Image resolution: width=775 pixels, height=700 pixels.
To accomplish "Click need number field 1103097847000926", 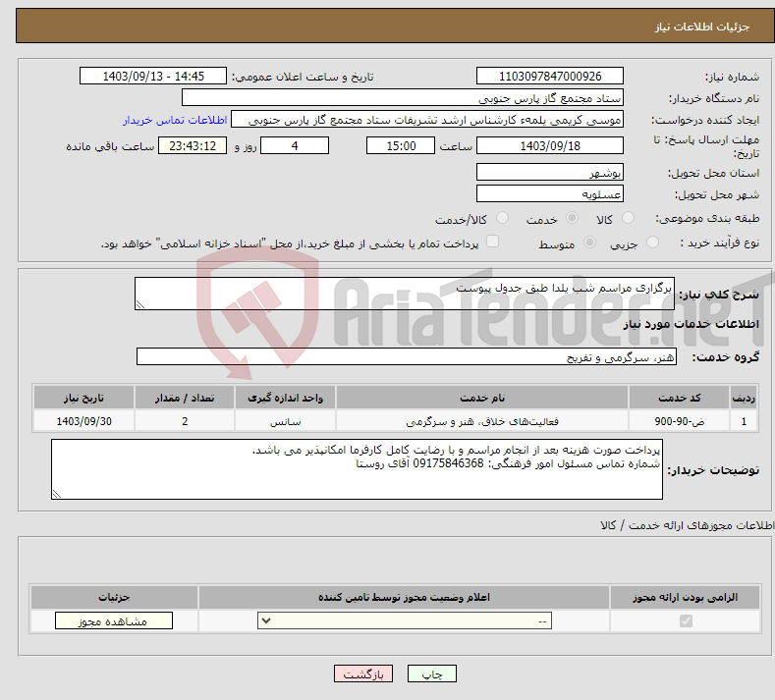I will (x=550, y=76).
